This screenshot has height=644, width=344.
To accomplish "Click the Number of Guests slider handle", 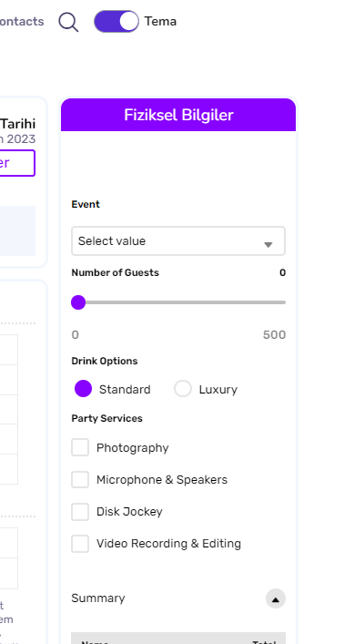I will click(x=78, y=302).
